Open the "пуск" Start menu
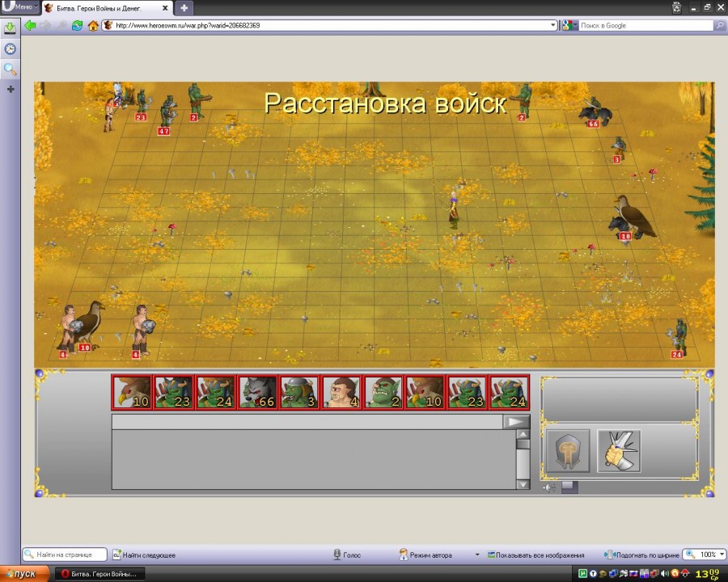728x582 pixels. tap(24, 574)
